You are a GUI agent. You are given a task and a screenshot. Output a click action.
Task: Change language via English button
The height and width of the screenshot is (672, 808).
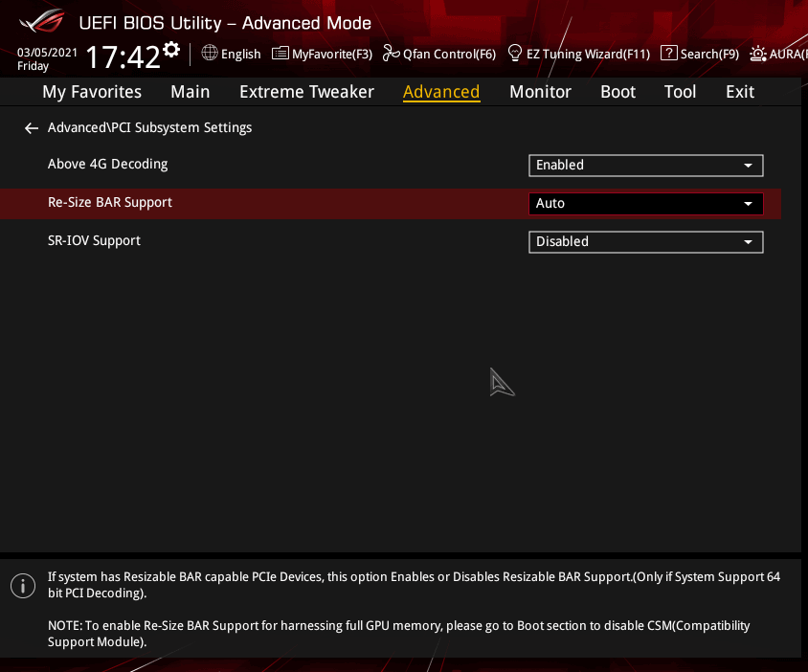pyautogui.click(x=240, y=54)
